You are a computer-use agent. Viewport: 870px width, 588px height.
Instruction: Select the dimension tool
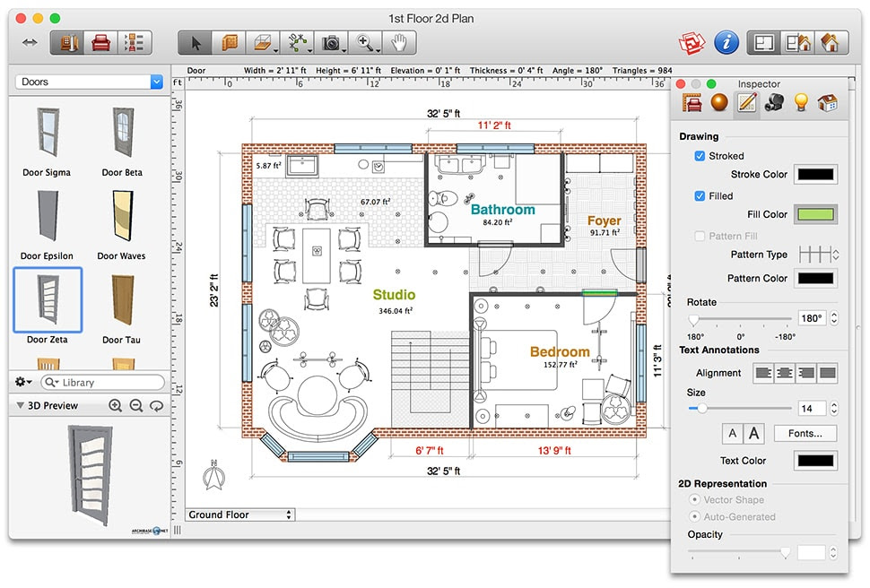298,43
